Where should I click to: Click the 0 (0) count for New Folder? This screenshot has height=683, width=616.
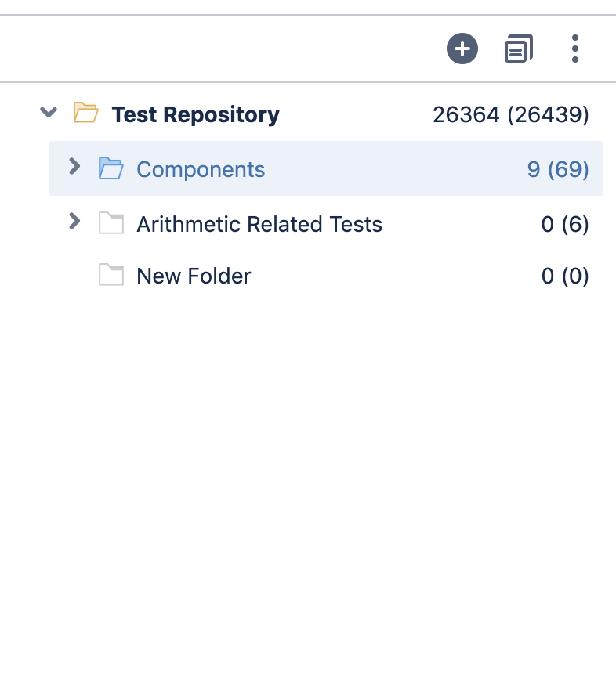pyautogui.click(x=565, y=276)
